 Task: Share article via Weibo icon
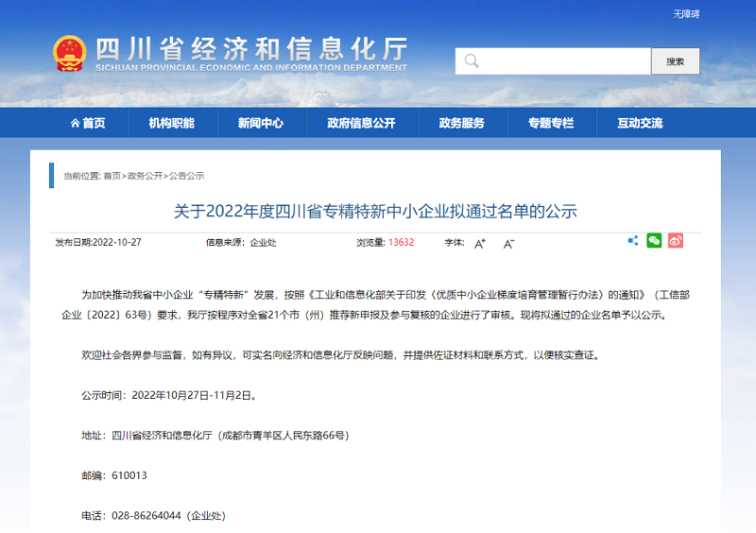click(x=675, y=241)
